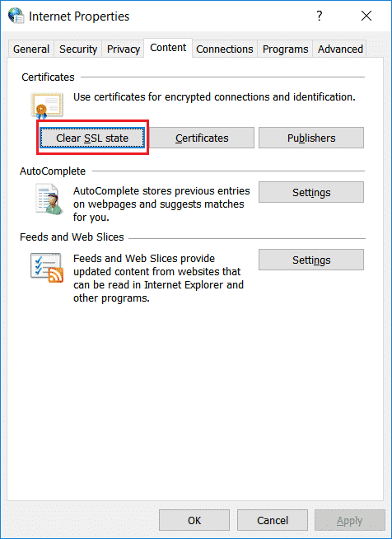Click the Publishers button

311,138
